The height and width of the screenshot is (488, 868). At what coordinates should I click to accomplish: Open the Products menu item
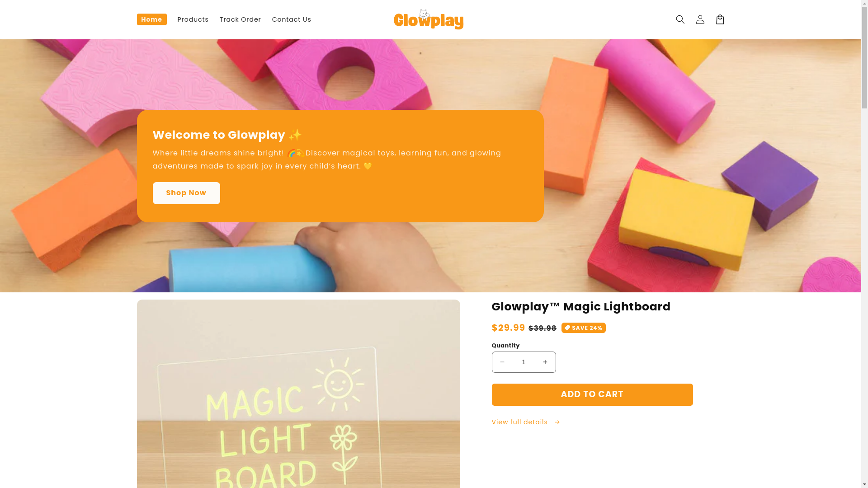(193, 19)
